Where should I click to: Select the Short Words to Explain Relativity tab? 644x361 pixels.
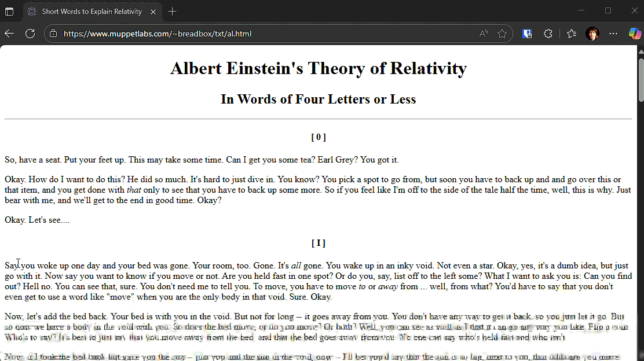93,12
